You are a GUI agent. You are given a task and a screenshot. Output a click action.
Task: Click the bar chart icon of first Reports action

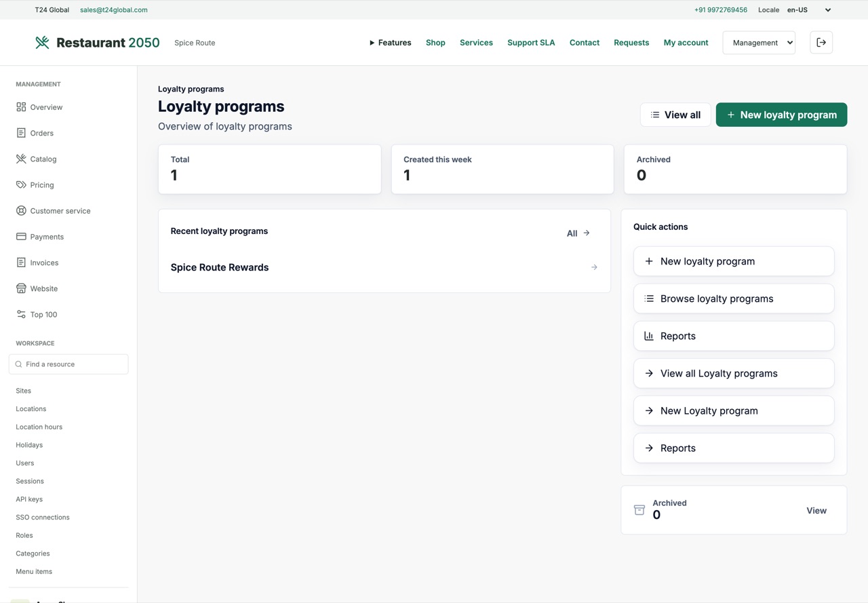[x=649, y=336]
